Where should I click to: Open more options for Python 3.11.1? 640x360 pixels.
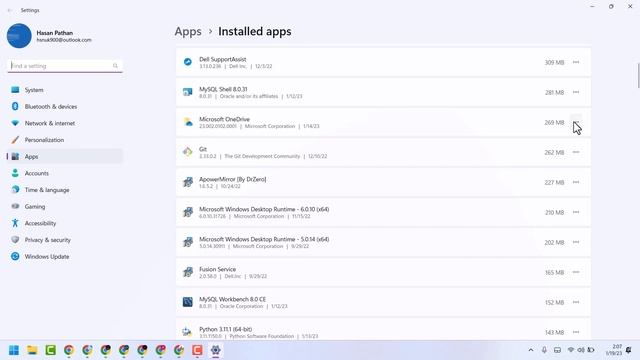point(576,332)
